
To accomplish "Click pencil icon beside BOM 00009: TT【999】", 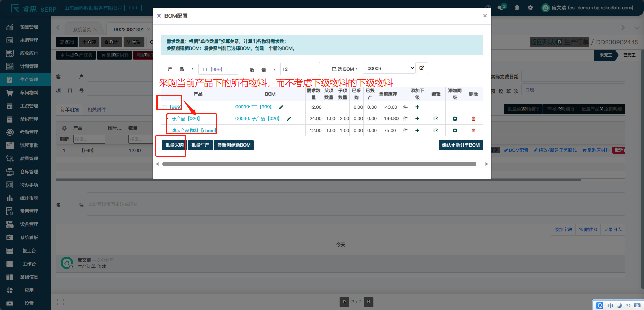I will coord(281,107).
